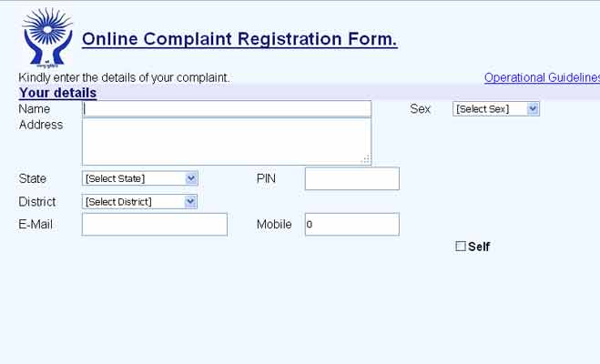Click the hands-and-sun logo icon
The height and width of the screenshot is (364, 600).
point(46,38)
